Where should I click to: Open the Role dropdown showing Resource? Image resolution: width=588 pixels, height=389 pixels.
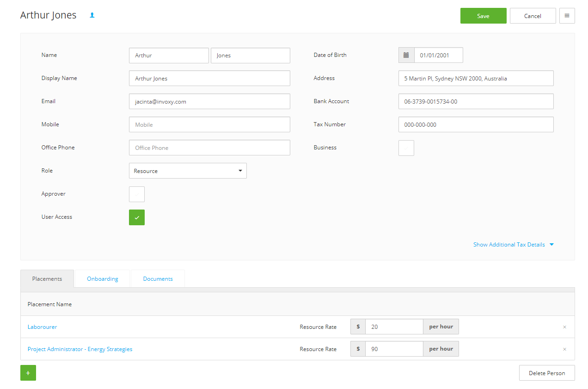click(188, 171)
